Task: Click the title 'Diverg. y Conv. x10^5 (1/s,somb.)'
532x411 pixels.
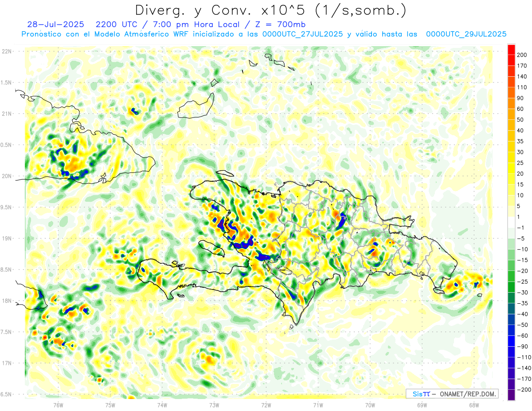Action: click(x=270, y=10)
